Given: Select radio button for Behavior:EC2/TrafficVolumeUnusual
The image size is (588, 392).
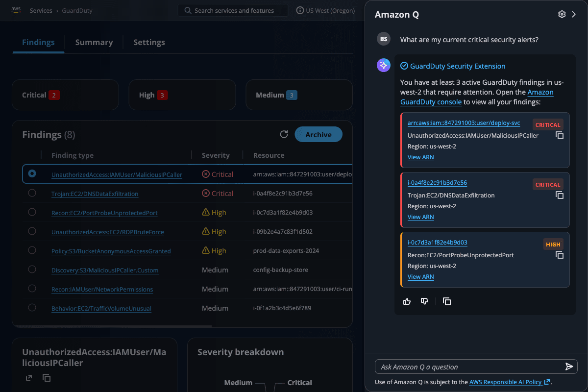Looking at the screenshot, I should tap(32, 308).
